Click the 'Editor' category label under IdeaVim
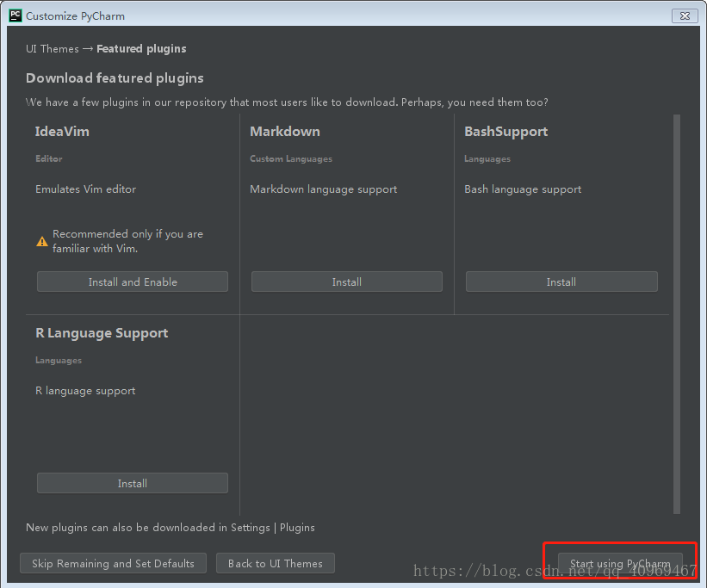 [49, 158]
